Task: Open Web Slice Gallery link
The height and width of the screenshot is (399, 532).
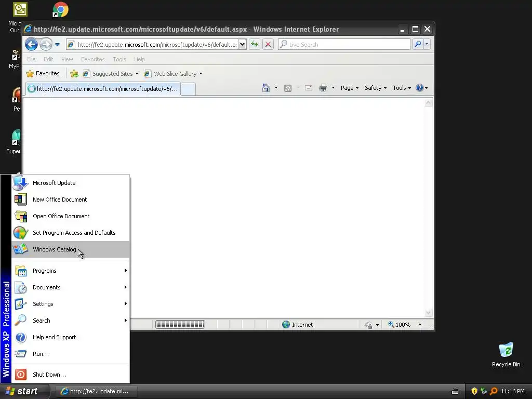Action: click(x=173, y=74)
